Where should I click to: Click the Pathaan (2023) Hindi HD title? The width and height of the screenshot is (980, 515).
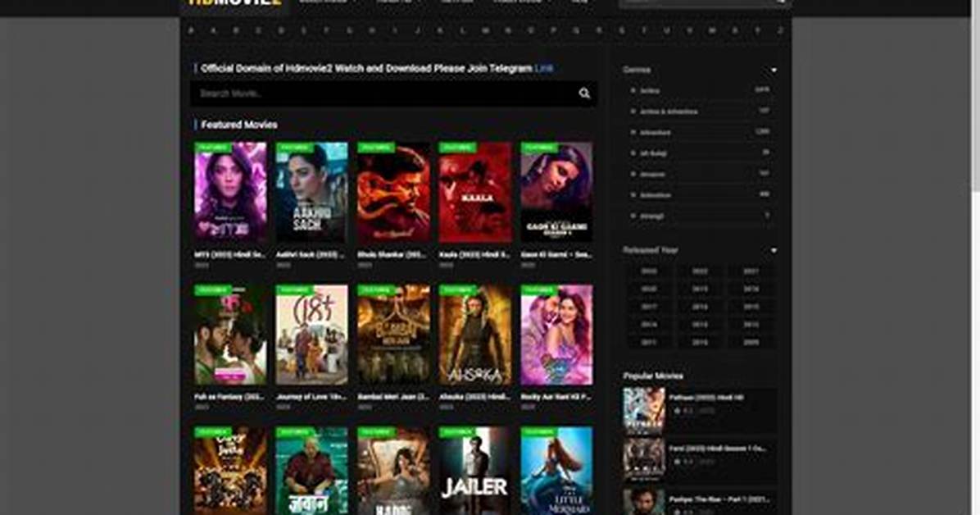tap(706, 398)
